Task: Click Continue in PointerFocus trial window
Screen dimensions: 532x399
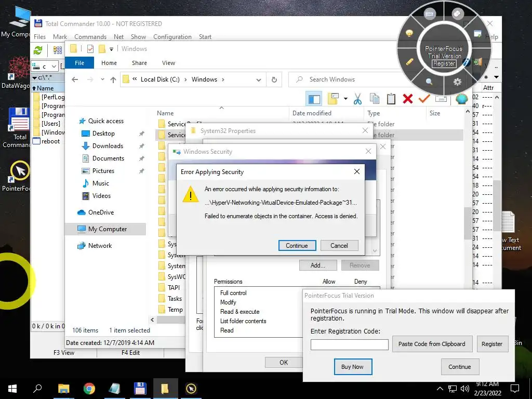Action: (460, 367)
